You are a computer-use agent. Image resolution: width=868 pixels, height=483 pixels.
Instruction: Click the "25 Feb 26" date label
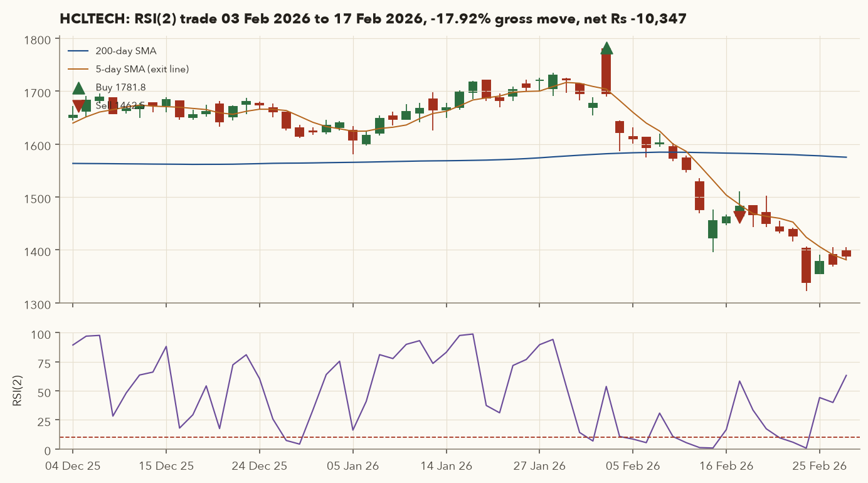pyautogui.click(x=820, y=467)
